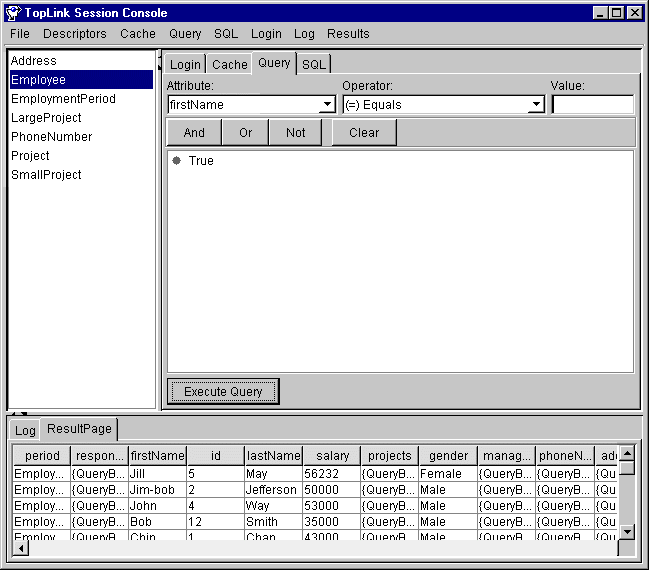Select Address descriptor in list
649x570 pixels.
[x=81, y=60]
